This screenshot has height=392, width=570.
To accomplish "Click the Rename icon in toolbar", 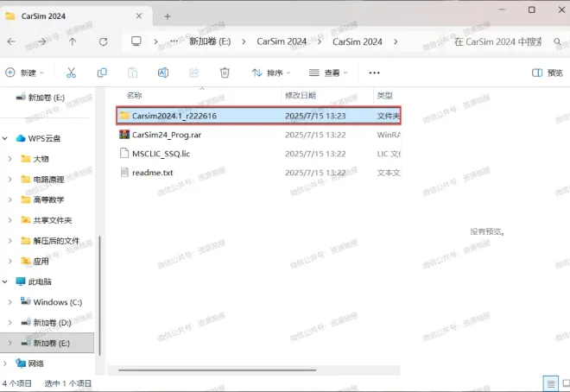I will [x=163, y=73].
